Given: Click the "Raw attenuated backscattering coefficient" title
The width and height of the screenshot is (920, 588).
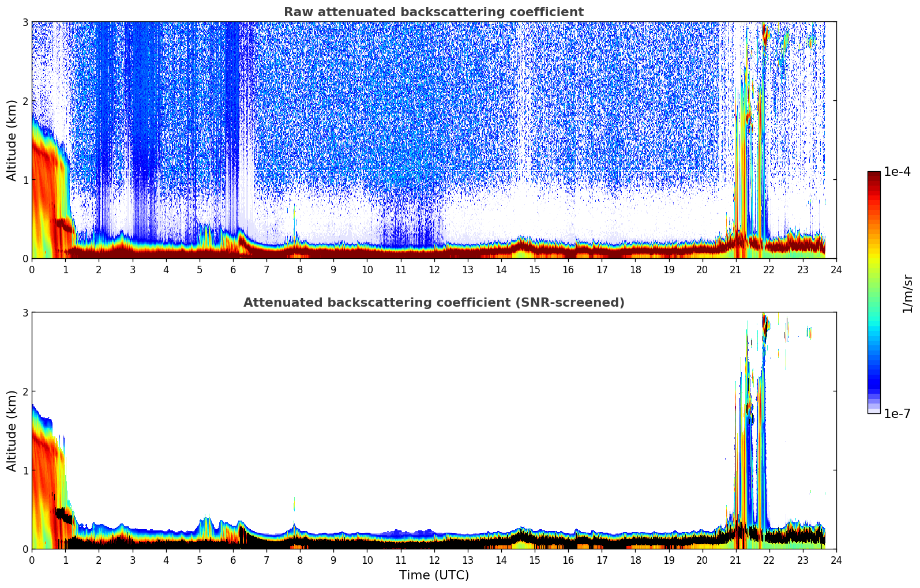Looking at the screenshot, I should click(x=434, y=12).
